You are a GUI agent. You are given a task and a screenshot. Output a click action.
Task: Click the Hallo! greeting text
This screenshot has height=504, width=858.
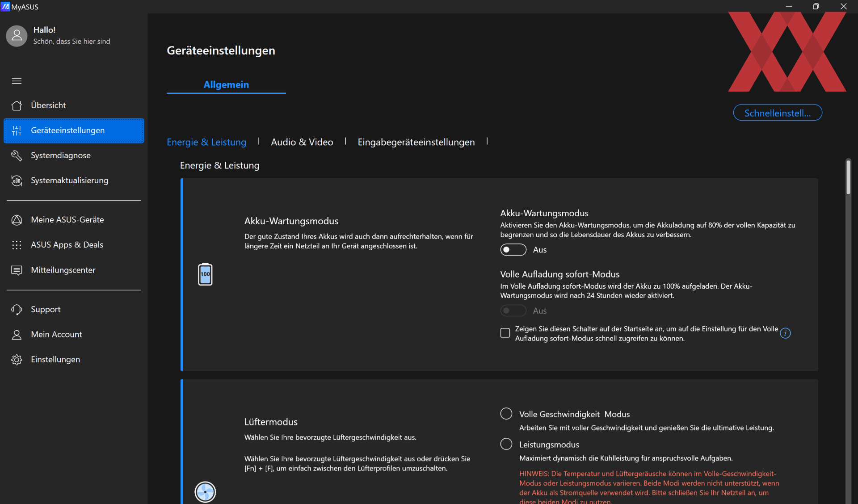pos(44,30)
